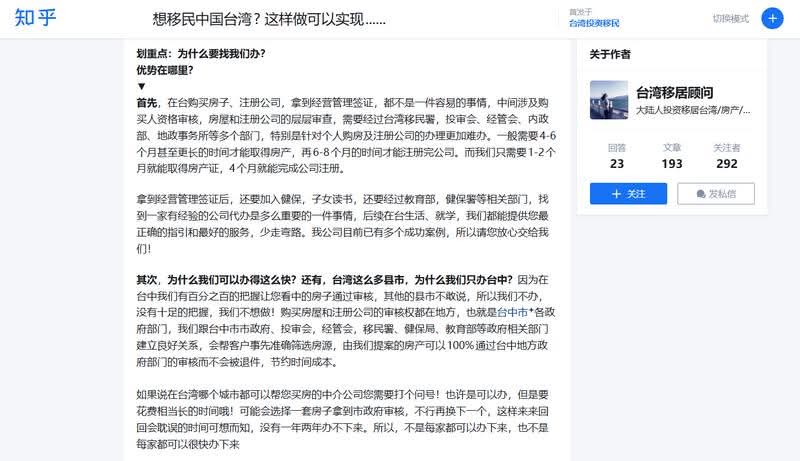Click the ▼ triangle marker under 优势在哪里
The width and height of the screenshot is (800, 461).
pos(141,86)
